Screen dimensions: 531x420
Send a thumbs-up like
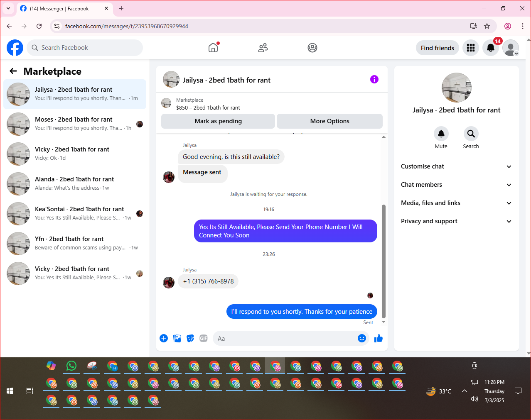click(378, 338)
